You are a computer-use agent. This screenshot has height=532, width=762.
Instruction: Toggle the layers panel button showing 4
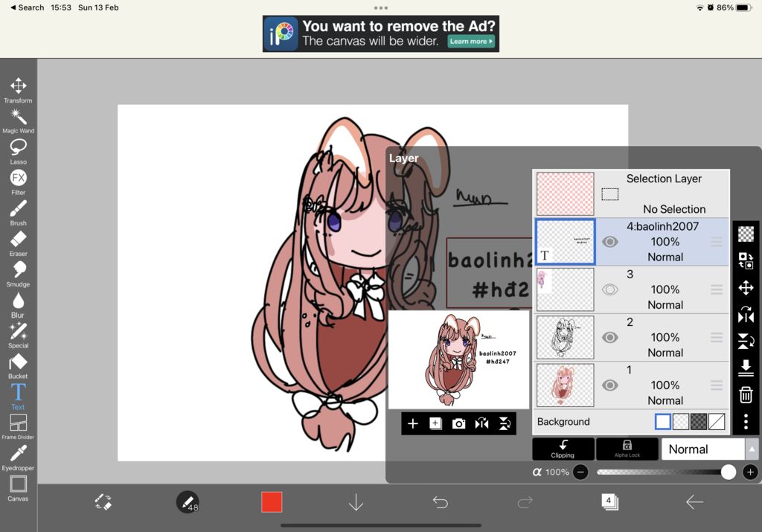(x=609, y=501)
